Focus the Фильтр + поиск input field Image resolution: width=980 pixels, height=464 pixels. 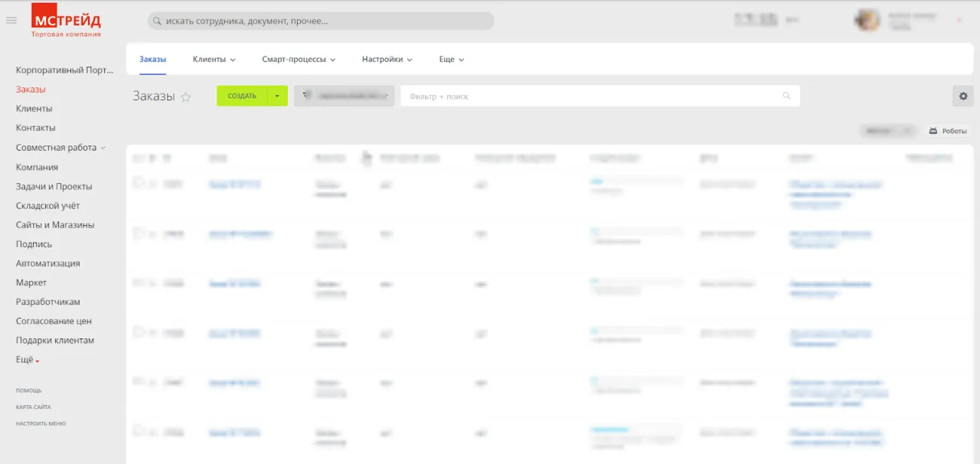(600, 96)
